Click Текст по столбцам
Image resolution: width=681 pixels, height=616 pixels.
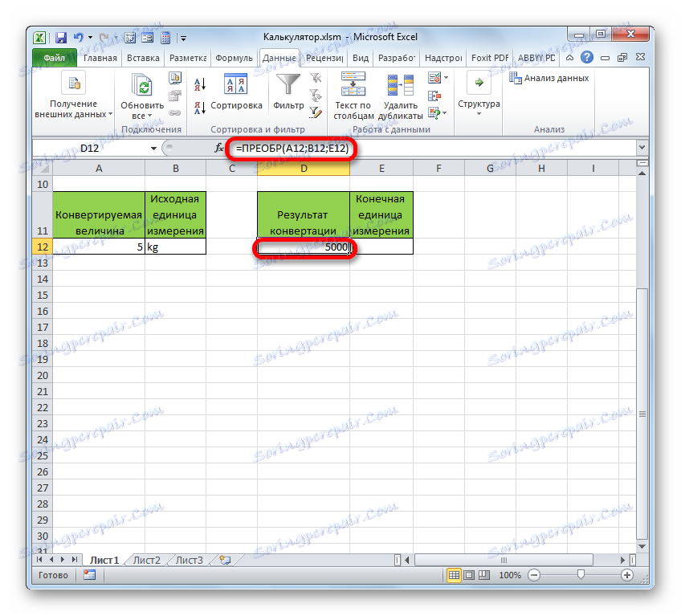[x=353, y=96]
